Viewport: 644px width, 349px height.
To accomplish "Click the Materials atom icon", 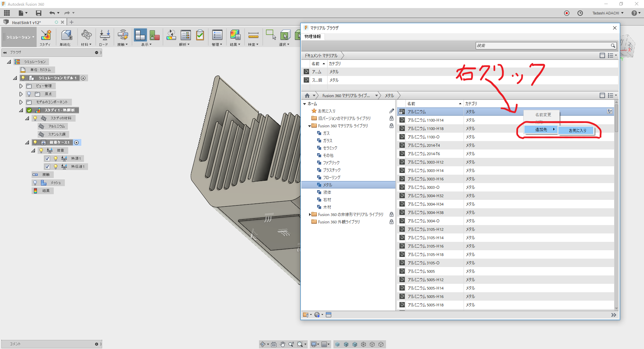I will coord(86,35).
